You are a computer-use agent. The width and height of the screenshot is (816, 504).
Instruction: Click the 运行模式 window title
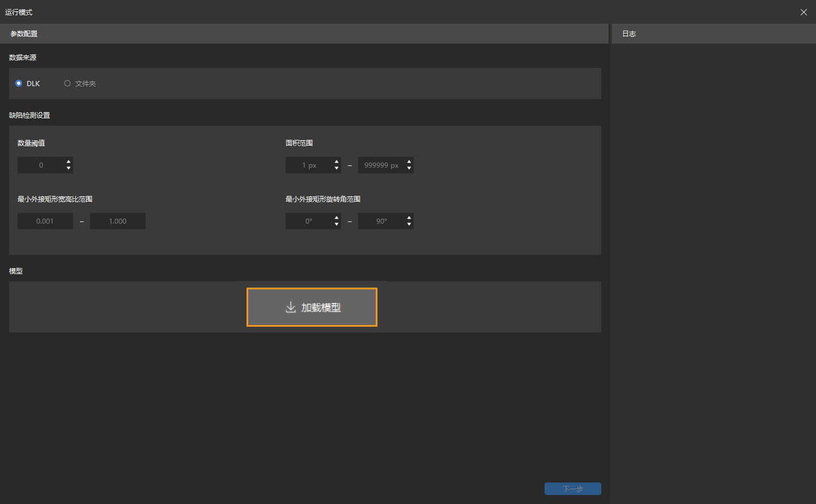(19, 12)
